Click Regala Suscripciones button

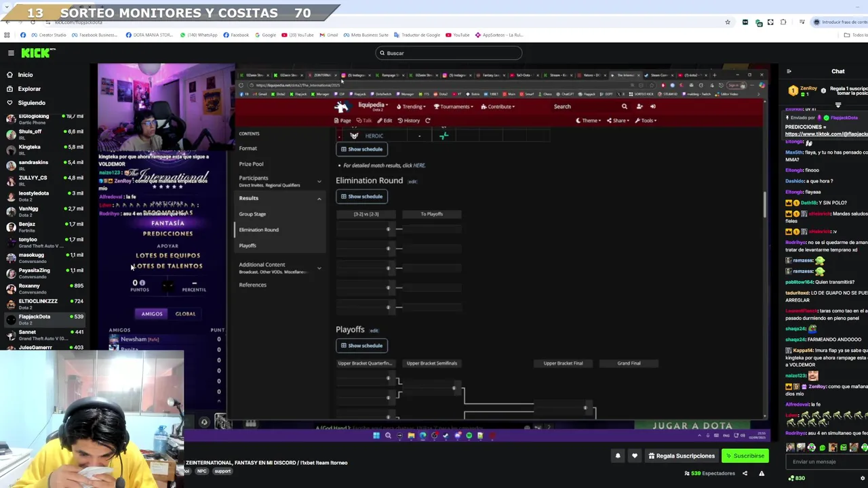(x=681, y=456)
